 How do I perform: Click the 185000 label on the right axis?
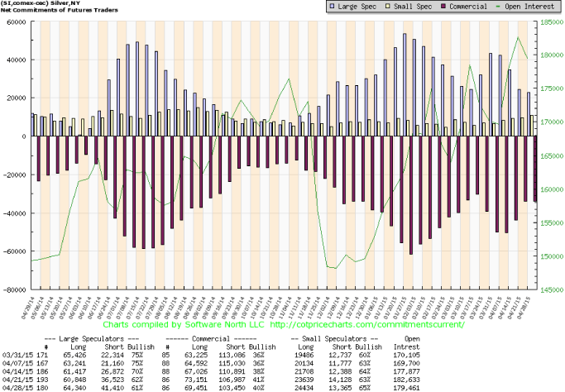[x=552, y=22]
